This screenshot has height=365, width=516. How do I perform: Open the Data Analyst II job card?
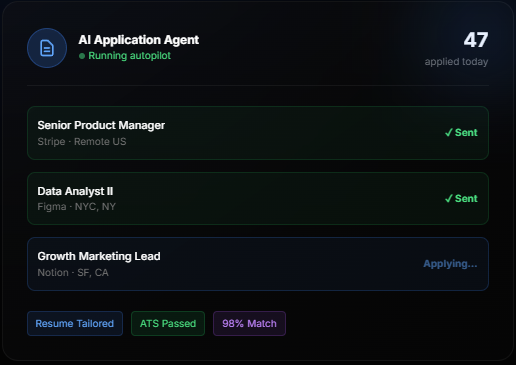pyautogui.click(x=258, y=199)
